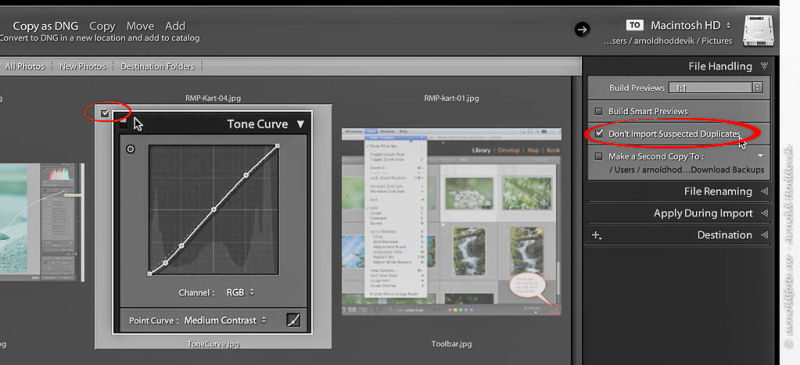Enable the Build Smart Previews checkbox
The image size is (800, 365).
pos(599,111)
